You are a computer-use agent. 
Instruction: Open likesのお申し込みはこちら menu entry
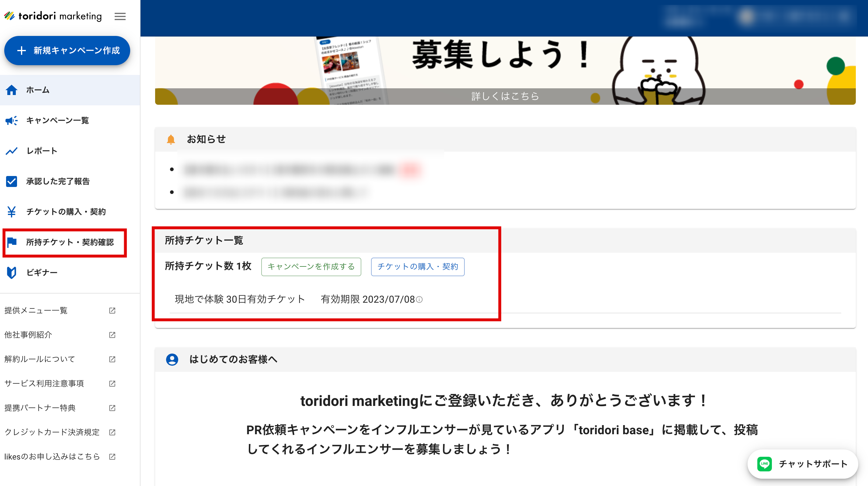tap(52, 456)
